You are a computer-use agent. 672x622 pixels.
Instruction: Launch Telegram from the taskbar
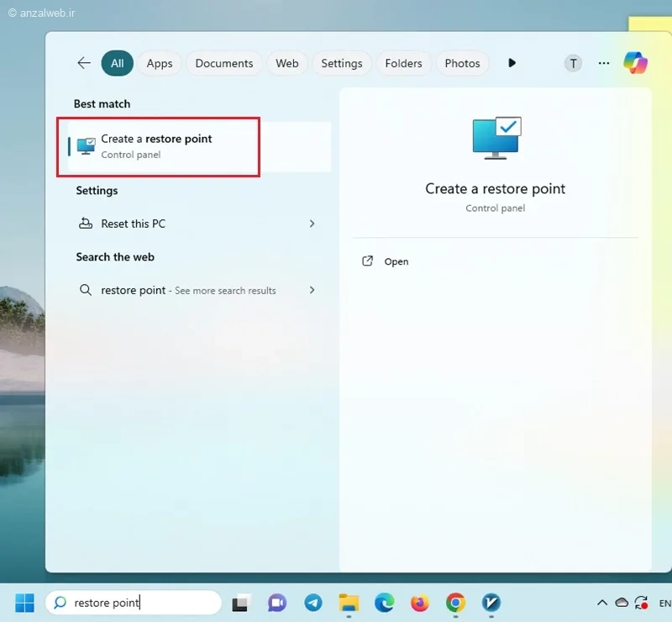(x=313, y=603)
